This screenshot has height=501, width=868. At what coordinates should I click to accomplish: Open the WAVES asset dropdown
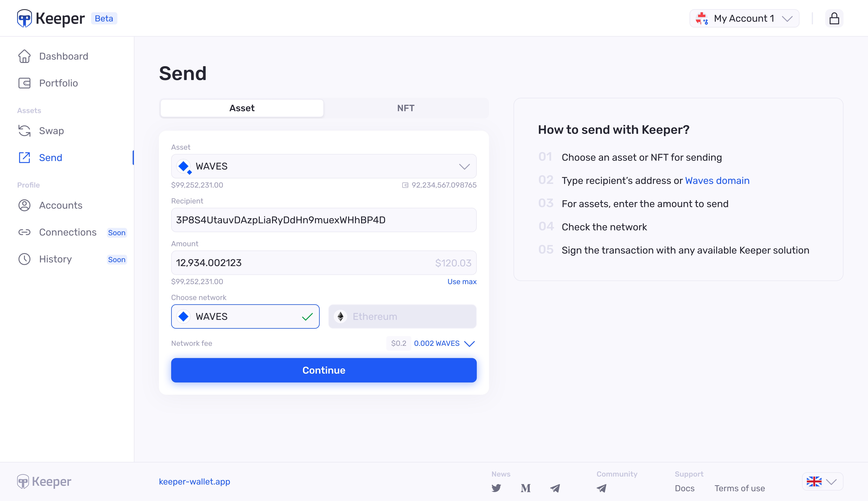324,166
